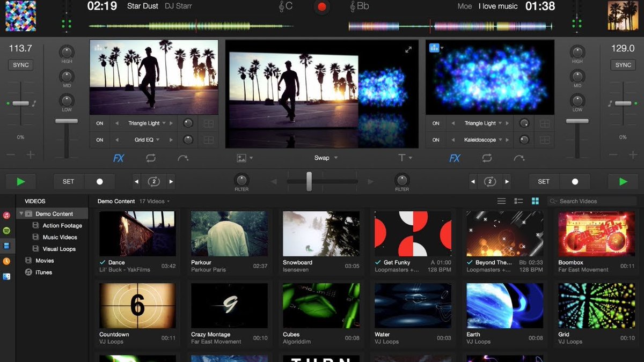Viewport: 644px width, 362px height.
Task: Toggle the left deck loop 2 button
Action: [154, 182]
